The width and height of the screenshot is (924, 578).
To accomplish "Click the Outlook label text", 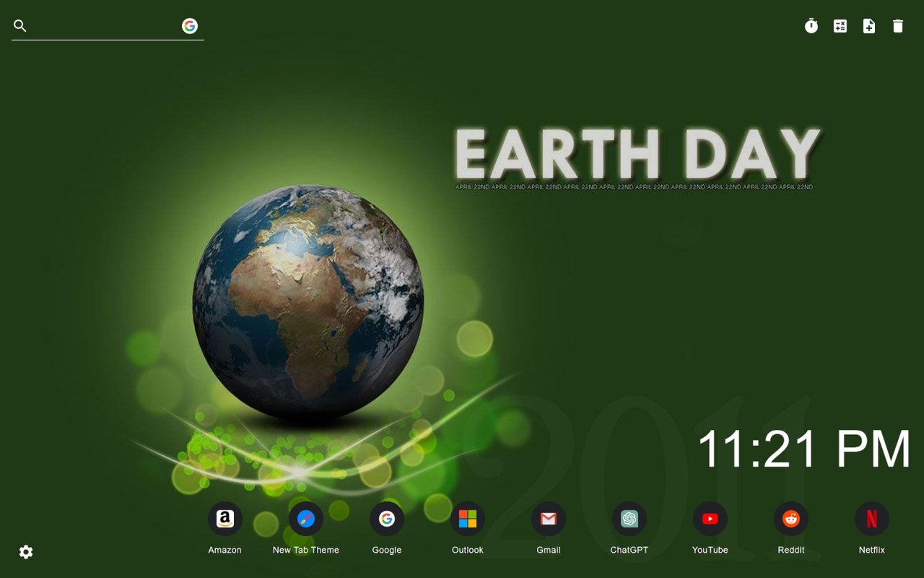I will 468,550.
